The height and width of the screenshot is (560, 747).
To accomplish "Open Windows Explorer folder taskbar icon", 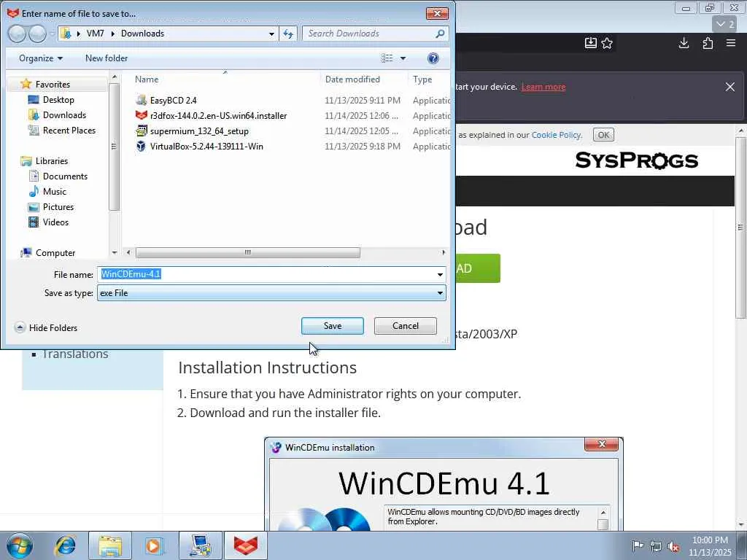I will tap(110, 545).
